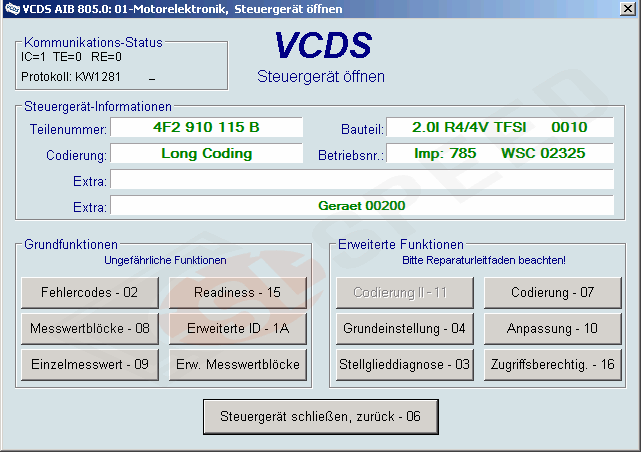Viewport: 641px width, 455px height.
Task: Open Zugriffsberechtig. - 16
Action: [553, 365]
